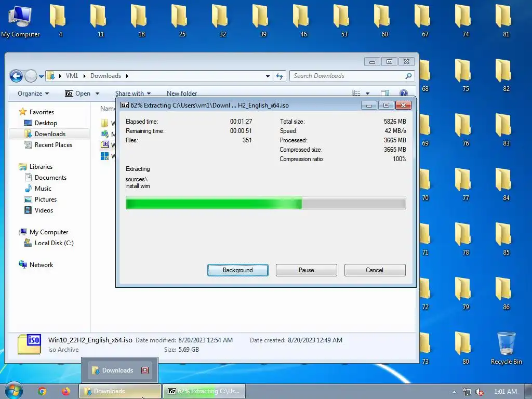Click Open with 7-Zip toolbar button
This screenshot has width=532, height=399.
(78, 94)
